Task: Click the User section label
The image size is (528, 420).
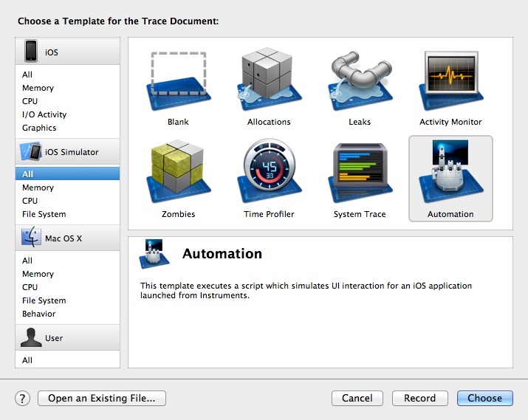Action: click(x=54, y=338)
